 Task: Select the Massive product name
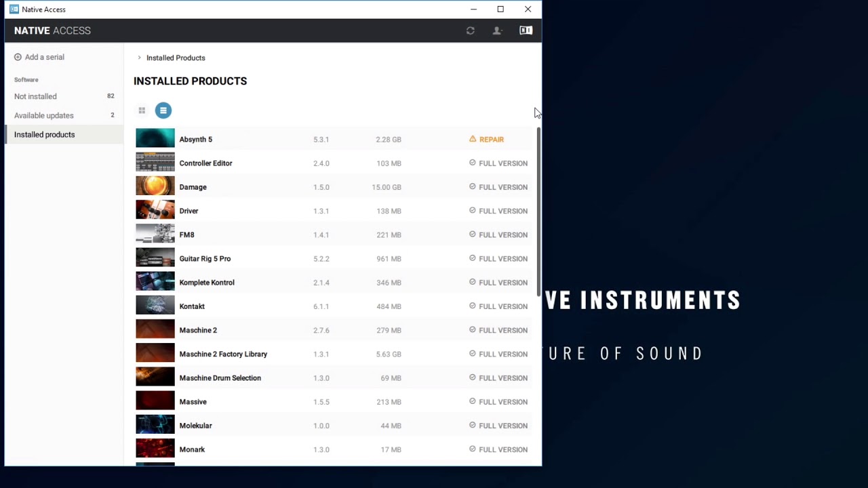193,402
